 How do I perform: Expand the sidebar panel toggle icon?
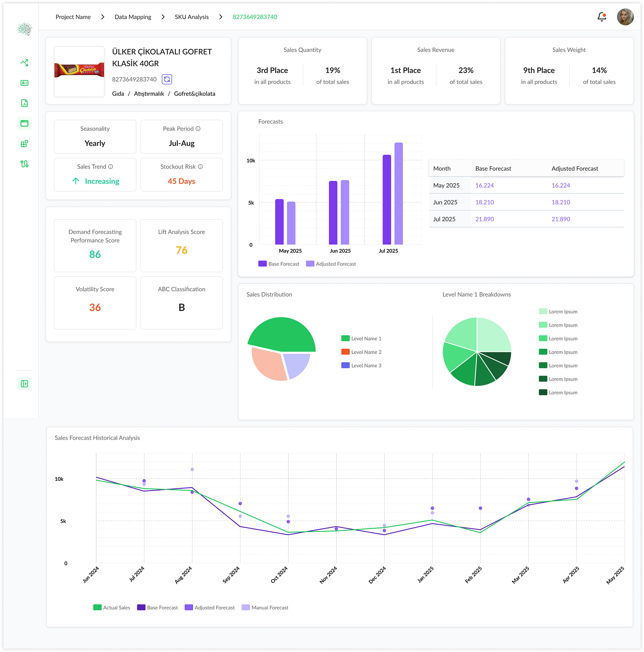pyautogui.click(x=24, y=384)
